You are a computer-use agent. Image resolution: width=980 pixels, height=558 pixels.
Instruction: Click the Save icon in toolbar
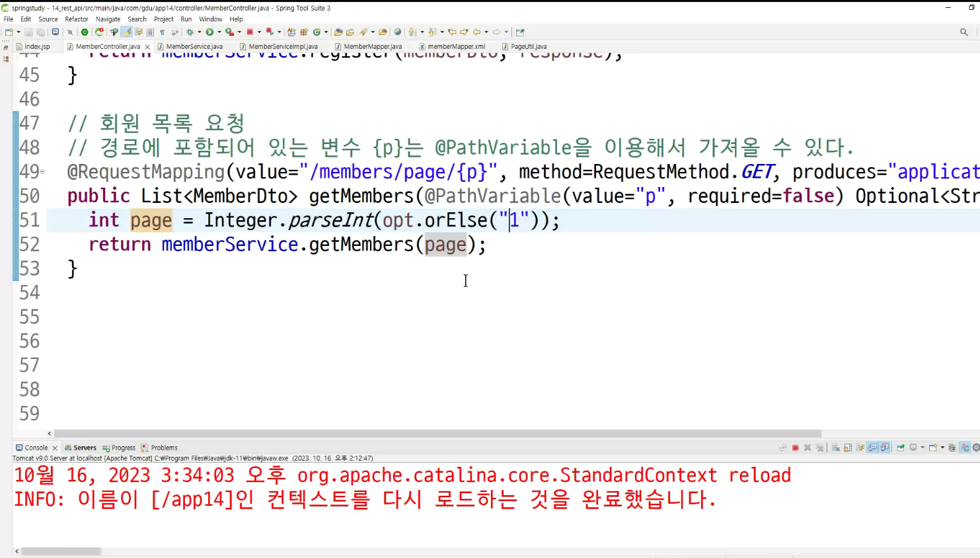coord(28,32)
